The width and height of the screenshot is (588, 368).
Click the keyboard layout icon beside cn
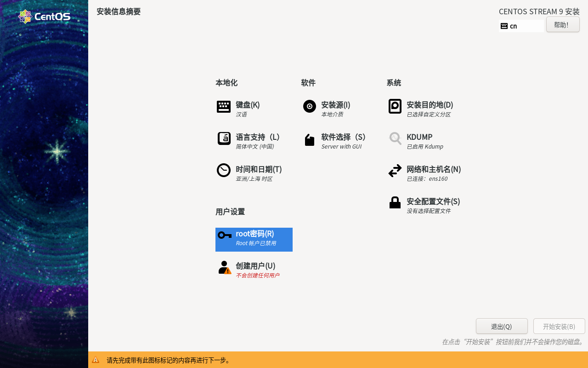tap(504, 26)
